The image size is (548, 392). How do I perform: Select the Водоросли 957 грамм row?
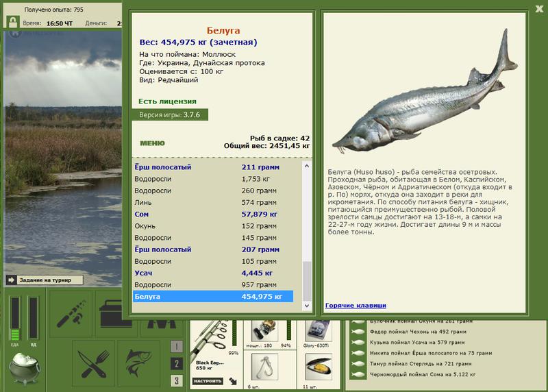pos(213,285)
